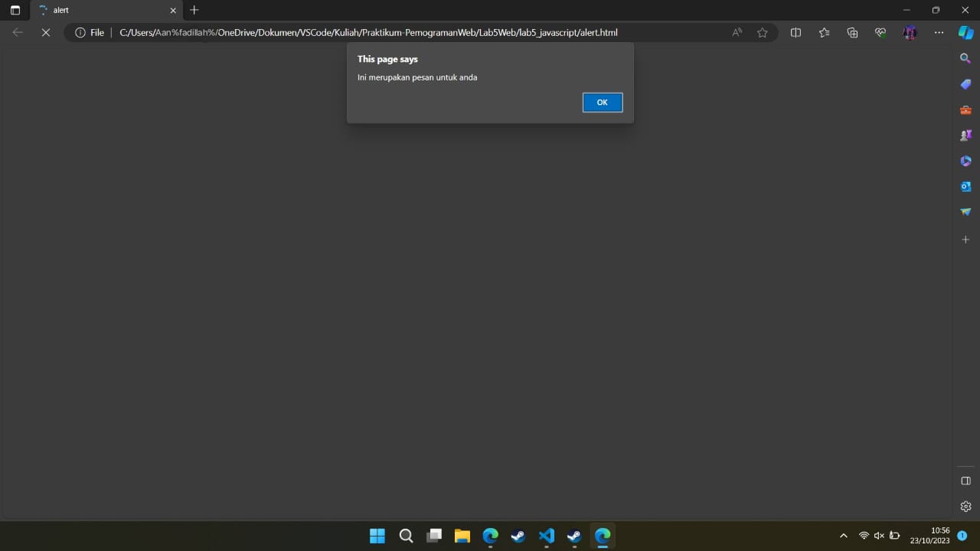Screen dimensions: 980x551
Task: Open Copilot in the Edge toolbar
Action: 965,32
